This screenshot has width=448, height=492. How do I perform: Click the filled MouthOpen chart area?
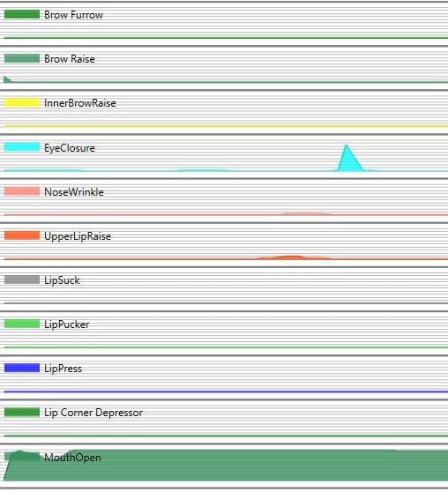[226, 465]
